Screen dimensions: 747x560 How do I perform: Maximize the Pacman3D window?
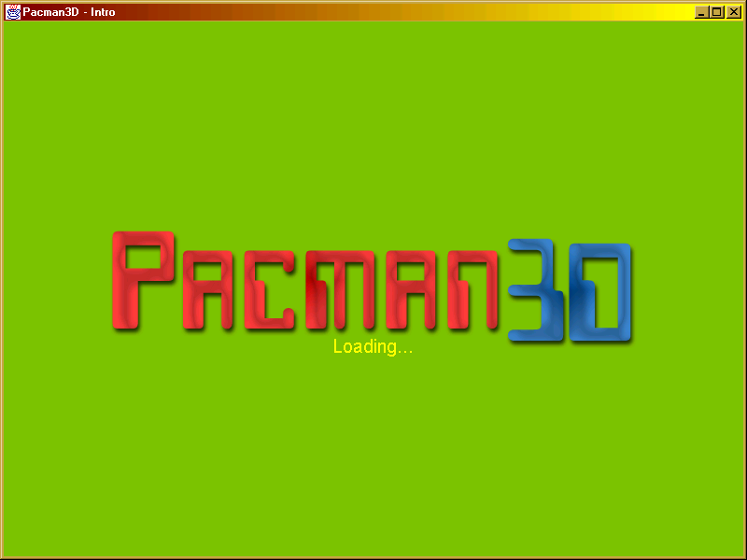[x=716, y=12]
